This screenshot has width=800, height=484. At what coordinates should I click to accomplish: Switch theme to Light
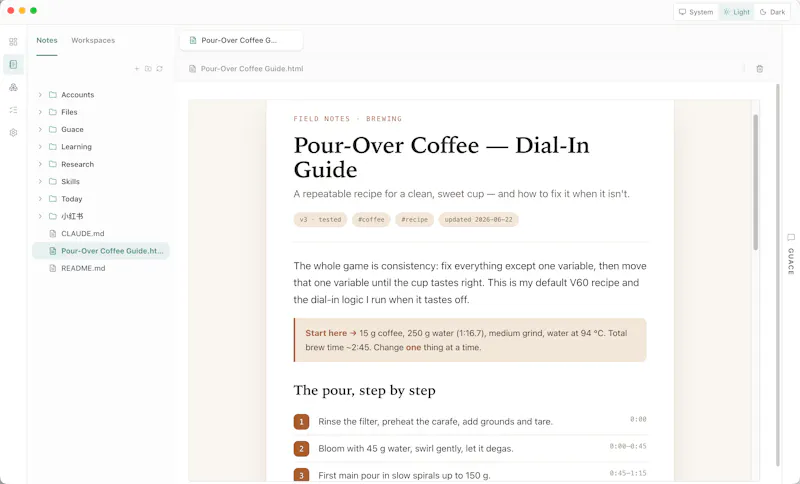736,12
